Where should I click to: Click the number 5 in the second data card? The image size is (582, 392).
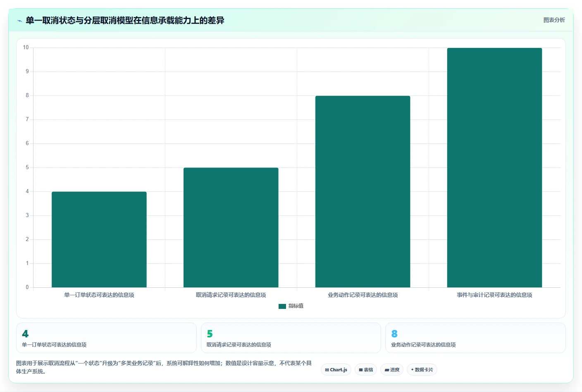(210, 334)
